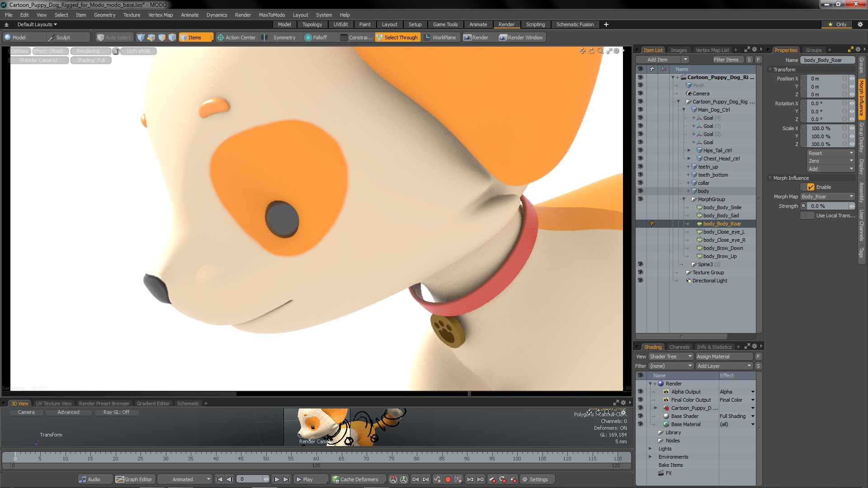Enable Falloff in the toolbar
Viewport: 868px width, 488px height.
[x=316, y=38]
